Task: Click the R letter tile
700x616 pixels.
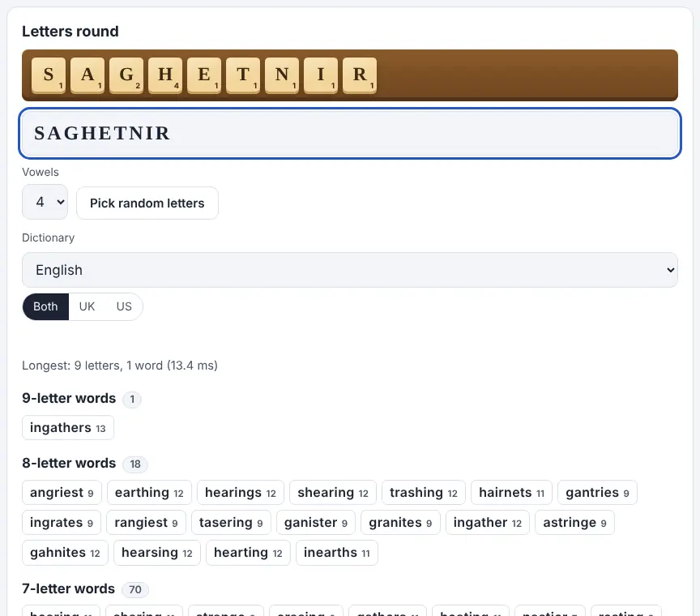Action: click(x=360, y=75)
